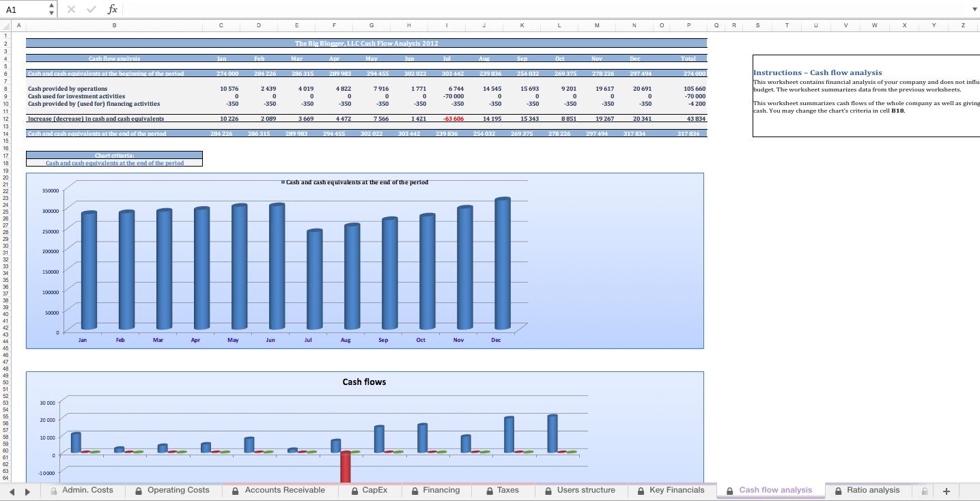
Task: Click the 10 576 cell under Jan
Action: pyautogui.click(x=229, y=89)
